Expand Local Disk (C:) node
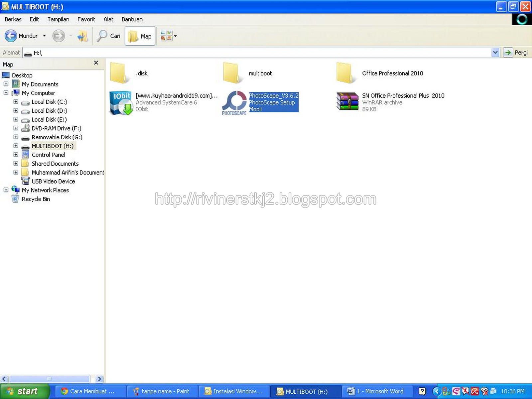The width and height of the screenshot is (532, 399). (x=16, y=101)
